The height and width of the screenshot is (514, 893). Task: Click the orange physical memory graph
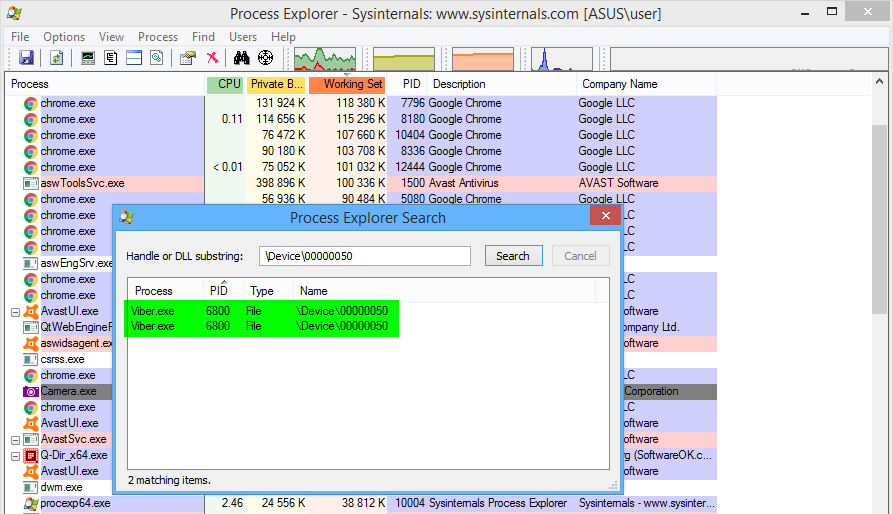pos(483,59)
